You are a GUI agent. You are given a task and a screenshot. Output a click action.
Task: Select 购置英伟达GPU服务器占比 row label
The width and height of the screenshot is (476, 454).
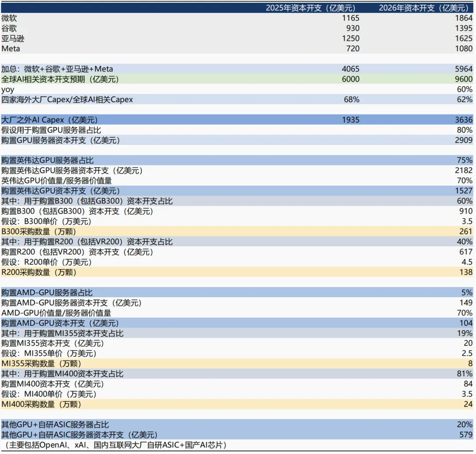click(47, 160)
